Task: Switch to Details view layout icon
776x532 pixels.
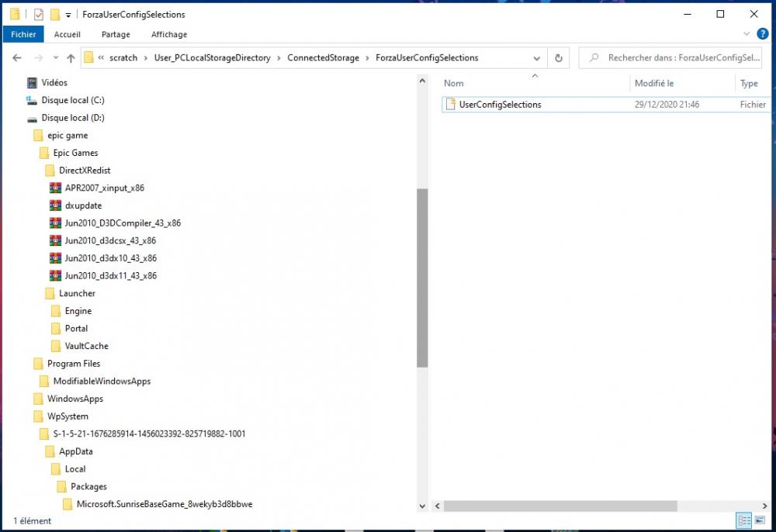Action: point(744,520)
